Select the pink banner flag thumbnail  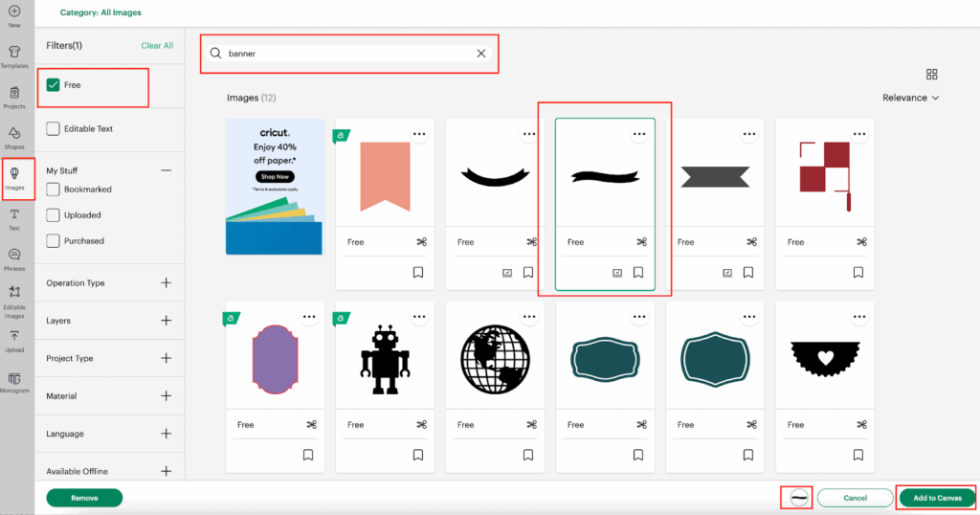tap(384, 176)
